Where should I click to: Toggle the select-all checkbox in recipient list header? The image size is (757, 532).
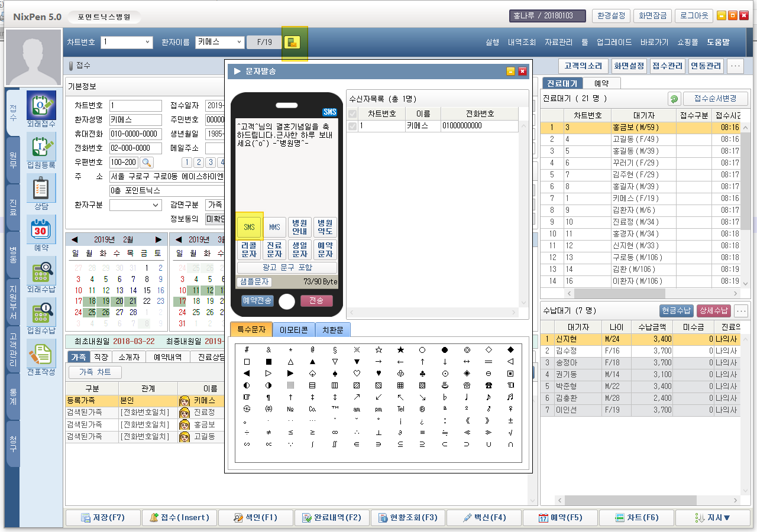352,113
